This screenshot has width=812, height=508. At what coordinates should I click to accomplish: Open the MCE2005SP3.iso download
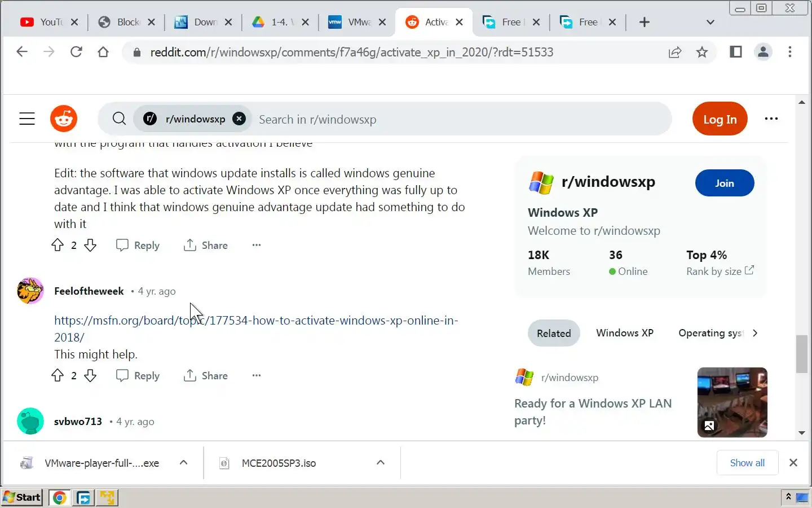(279, 463)
